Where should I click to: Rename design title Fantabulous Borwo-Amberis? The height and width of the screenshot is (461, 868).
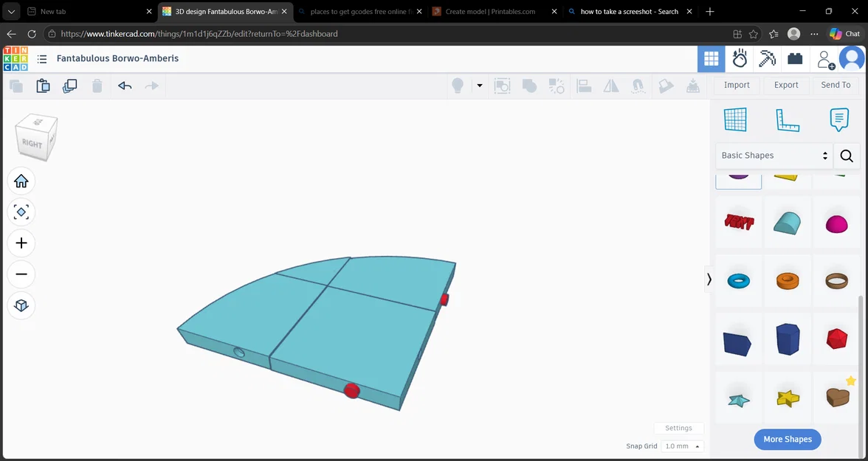117,59
